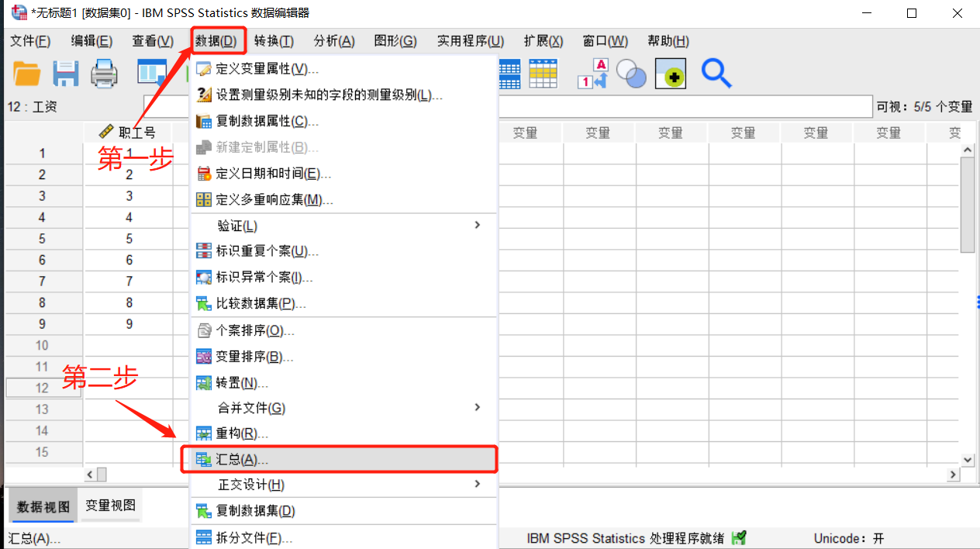The width and height of the screenshot is (980, 549).
Task: Click the open file folder icon
Action: click(27, 74)
